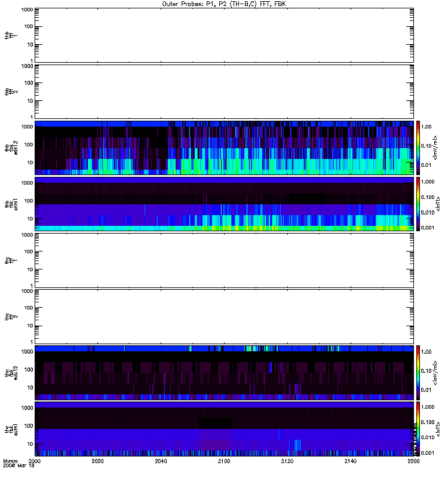The height and width of the screenshot is (478, 448).
Task: Click the 10 y-axis tick of thb fff 2 panel
Action: [x=30, y=101]
